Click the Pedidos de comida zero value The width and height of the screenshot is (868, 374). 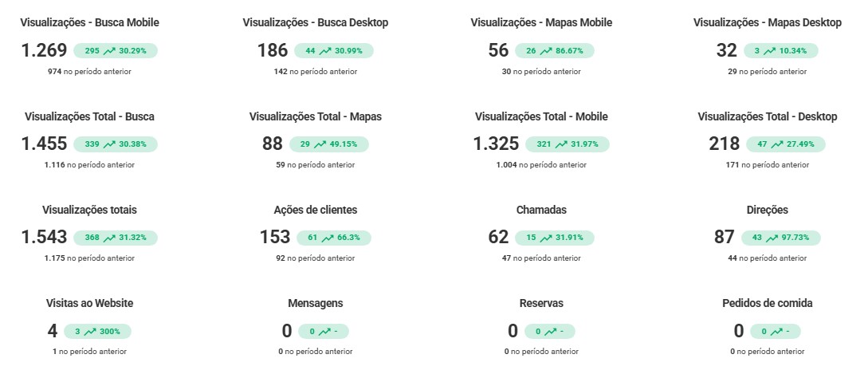pos(738,331)
